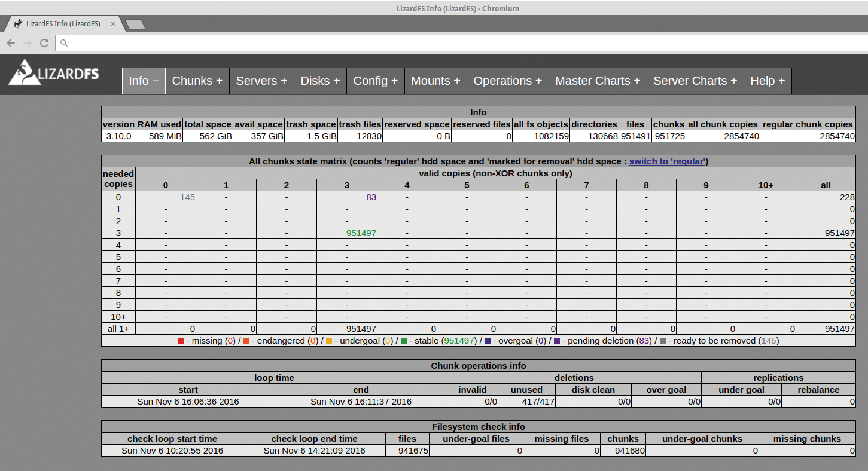Expand the Servers menu
The width and height of the screenshot is (868, 471).
click(x=261, y=81)
